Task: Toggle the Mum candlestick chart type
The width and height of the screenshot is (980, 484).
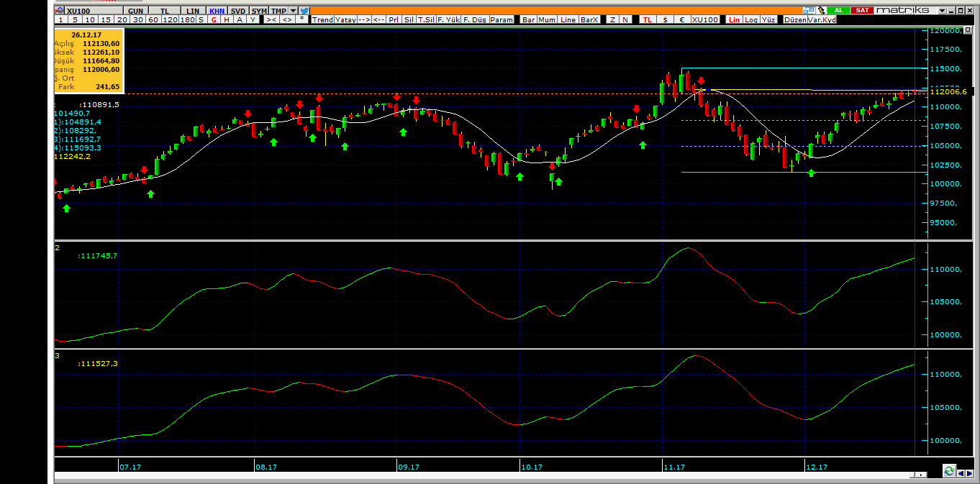Action: pos(547,19)
